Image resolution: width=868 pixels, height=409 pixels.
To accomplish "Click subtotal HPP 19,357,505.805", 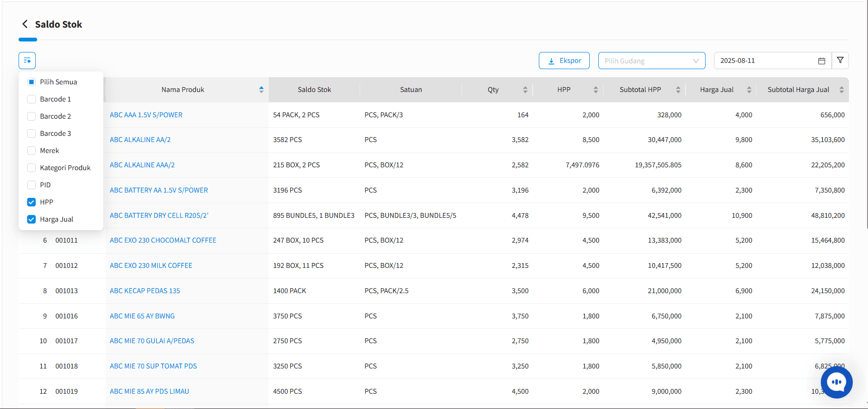I will (658, 165).
